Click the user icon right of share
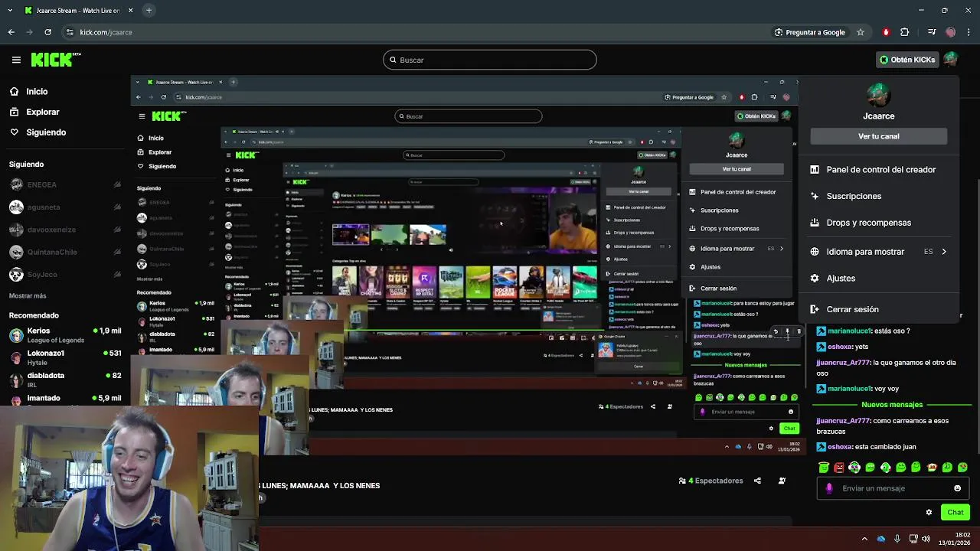Screen dimensions: 980x551 (782, 481)
